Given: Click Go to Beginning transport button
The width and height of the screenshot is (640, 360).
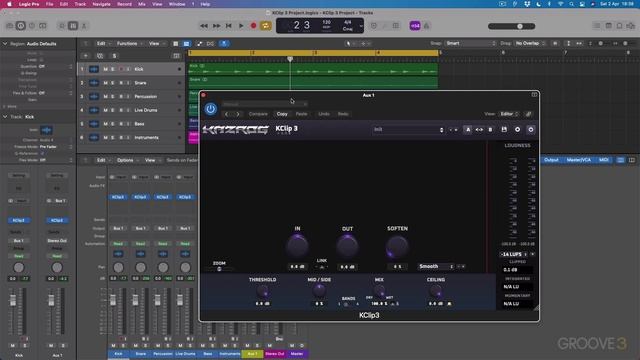Looking at the screenshot, I should pyautogui.click(x=229, y=26).
